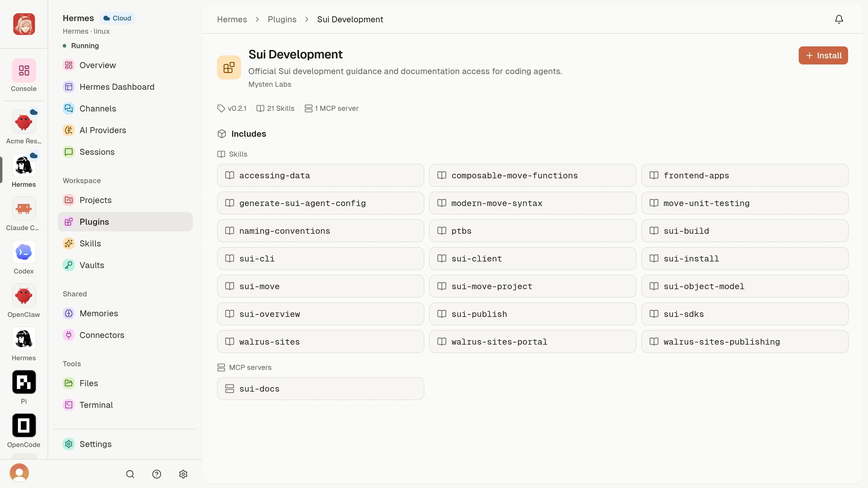Viewport: 868px width, 488px height.
Task: Click the user profile avatar
Action: [19, 473]
